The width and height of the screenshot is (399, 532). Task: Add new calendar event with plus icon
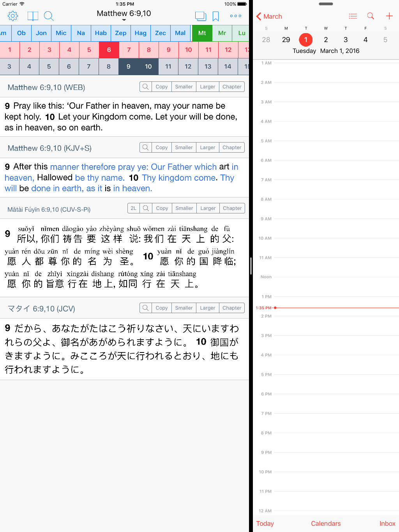click(x=389, y=16)
